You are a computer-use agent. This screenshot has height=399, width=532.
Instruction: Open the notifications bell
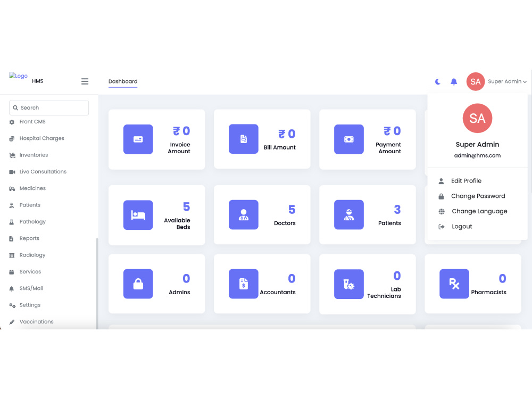(454, 81)
